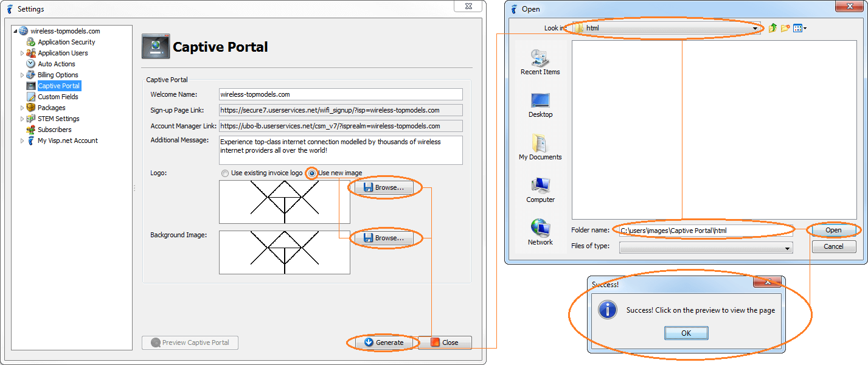Go up one folder level in Open dialog
The image size is (868, 365).
[773, 28]
